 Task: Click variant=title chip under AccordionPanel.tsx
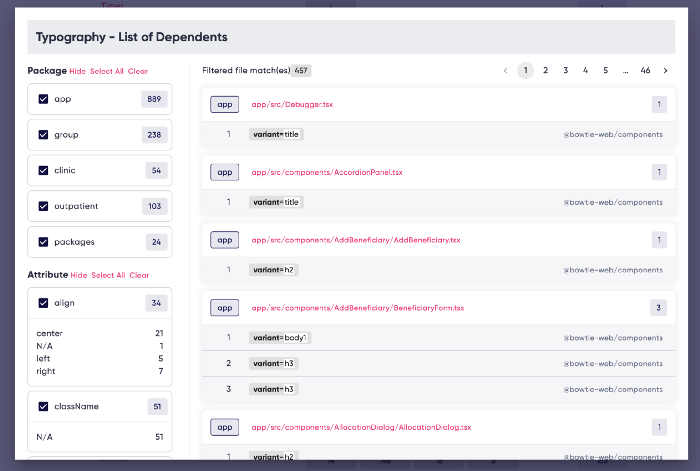point(276,202)
